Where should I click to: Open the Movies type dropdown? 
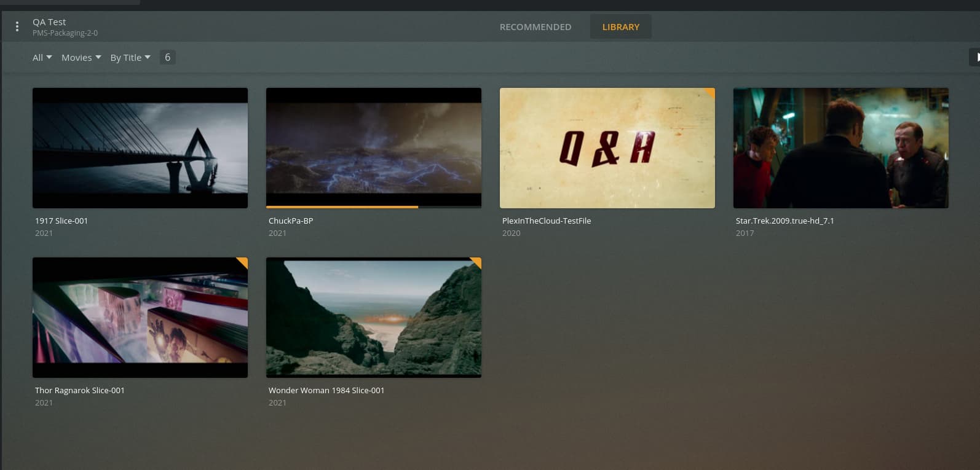(x=81, y=58)
